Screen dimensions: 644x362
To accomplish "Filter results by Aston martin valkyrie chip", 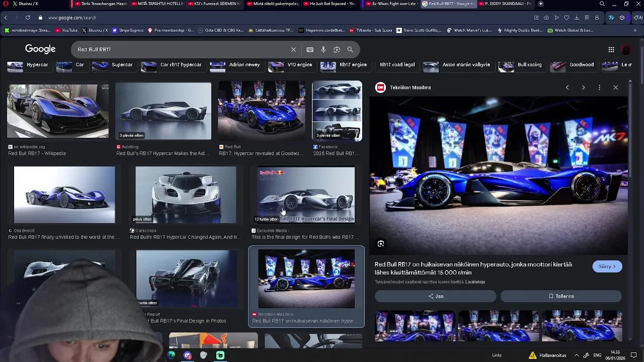I will [x=460, y=65].
